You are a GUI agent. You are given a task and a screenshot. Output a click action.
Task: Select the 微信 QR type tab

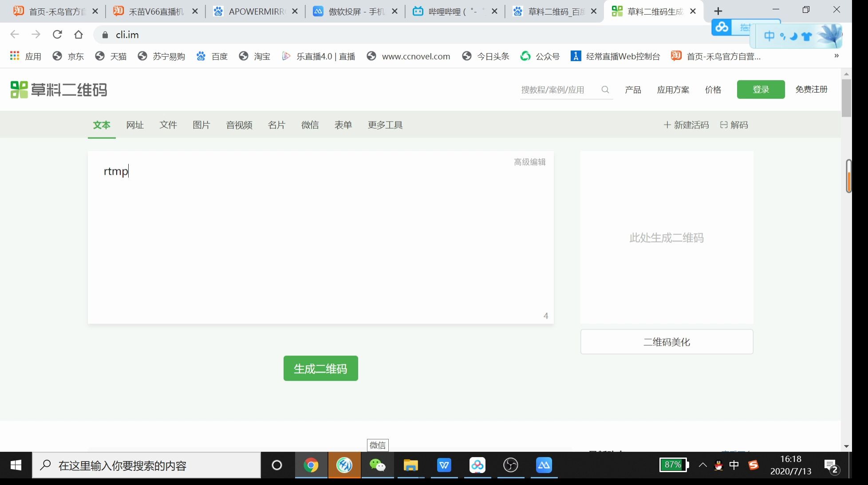click(x=310, y=125)
